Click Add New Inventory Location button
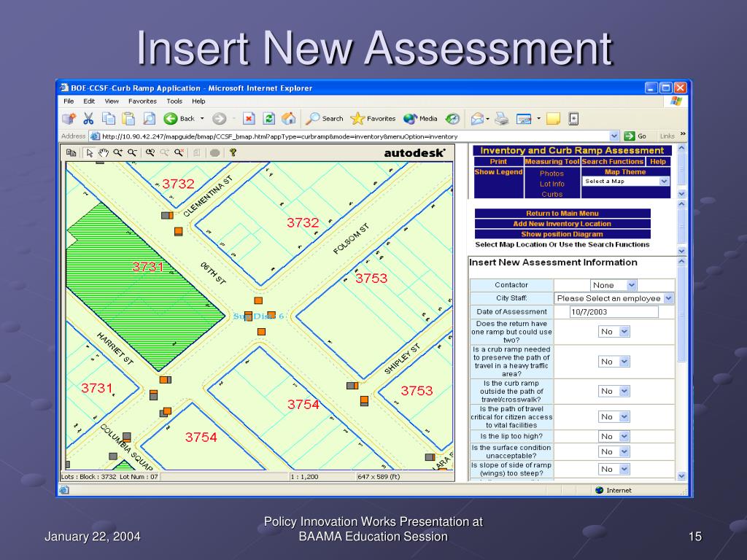The image size is (747, 560). 562,224
